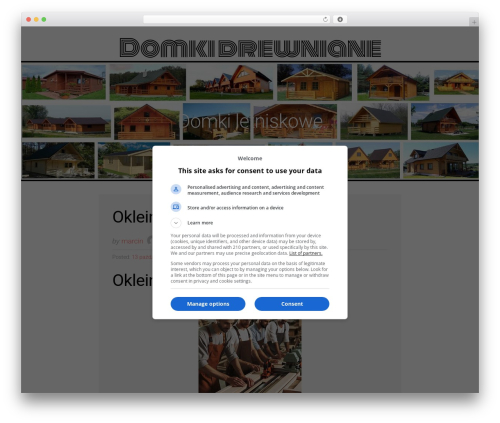Click the Welcome heading text
This screenshot has height=423, width=500.
[x=250, y=158]
